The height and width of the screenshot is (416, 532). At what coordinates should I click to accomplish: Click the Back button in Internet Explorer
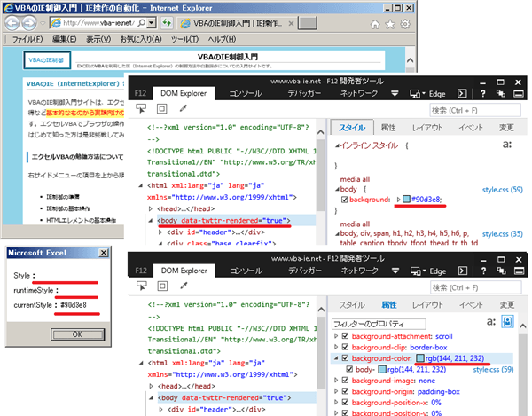tap(12, 23)
